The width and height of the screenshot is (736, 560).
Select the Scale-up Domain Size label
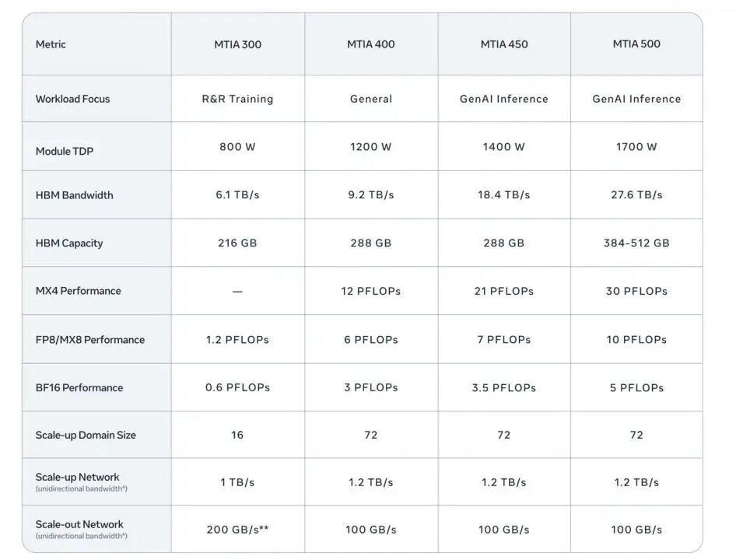pos(86,435)
